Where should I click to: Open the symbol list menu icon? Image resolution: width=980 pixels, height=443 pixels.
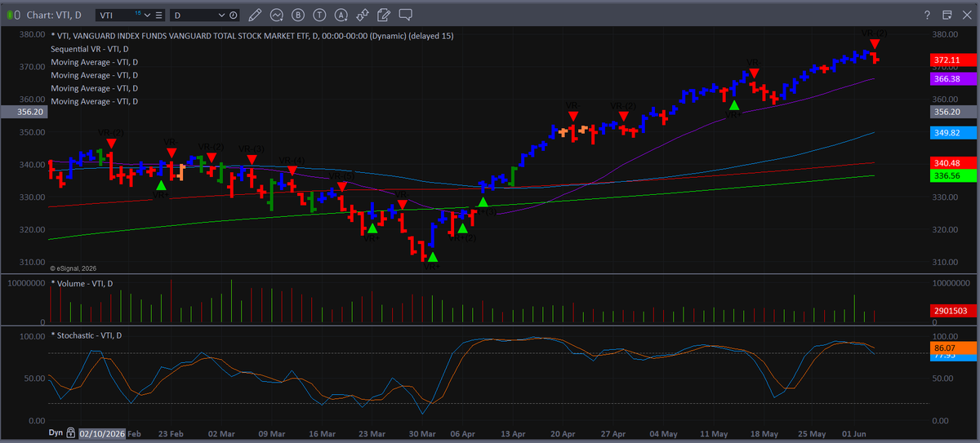click(158, 15)
